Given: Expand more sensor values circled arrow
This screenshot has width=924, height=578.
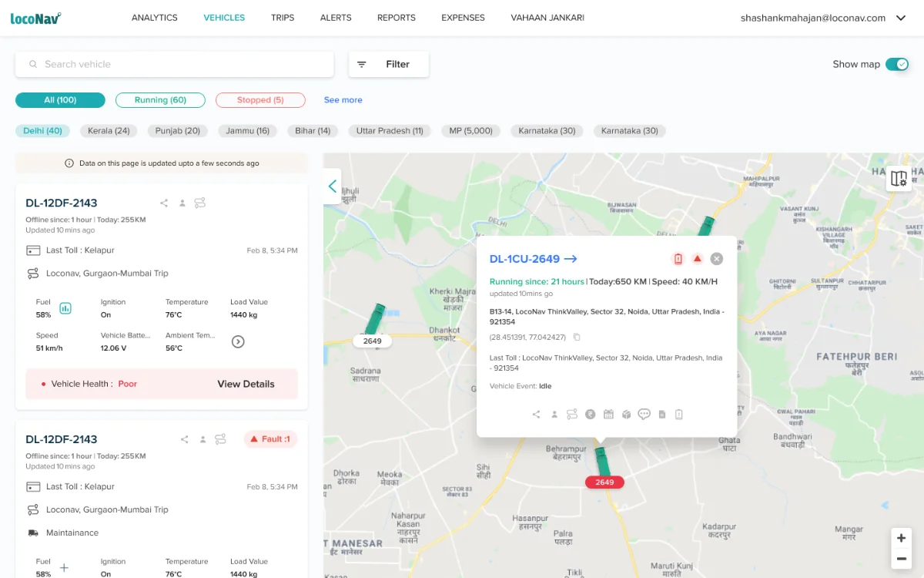Looking at the screenshot, I should [238, 341].
